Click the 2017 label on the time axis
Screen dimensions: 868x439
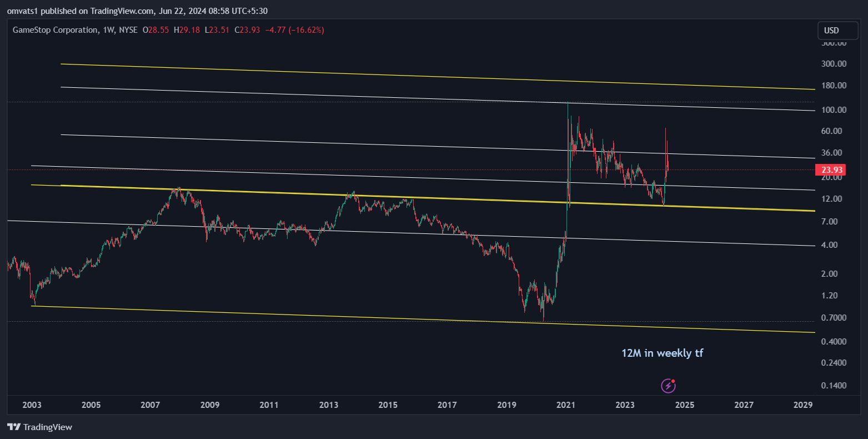click(x=447, y=405)
